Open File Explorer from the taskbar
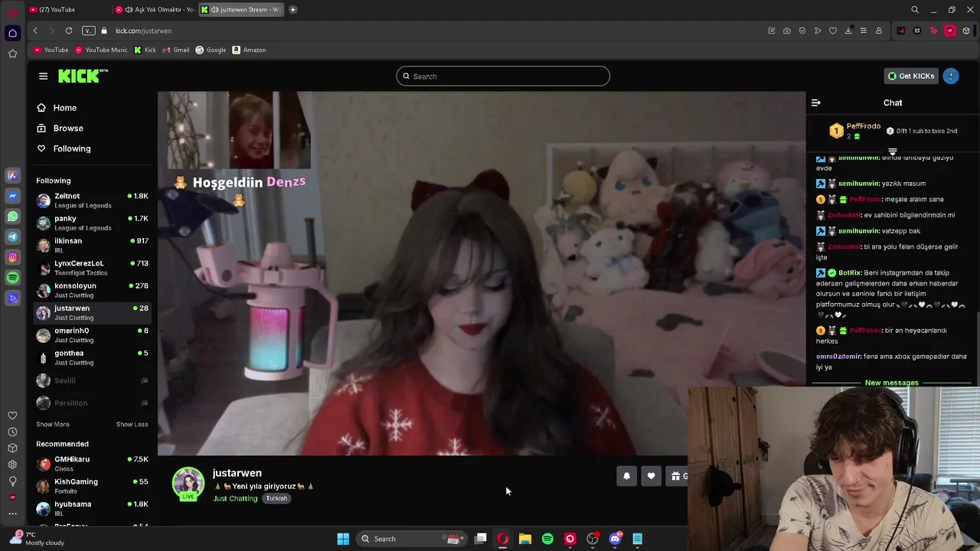Image resolution: width=980 pixels, height=551 pixels. [525, 539]
